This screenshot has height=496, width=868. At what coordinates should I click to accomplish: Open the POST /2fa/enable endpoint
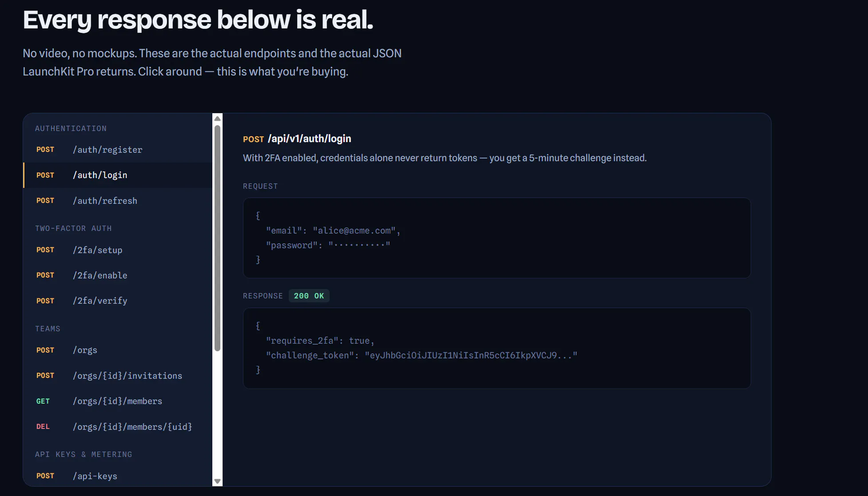coord(118,275)
